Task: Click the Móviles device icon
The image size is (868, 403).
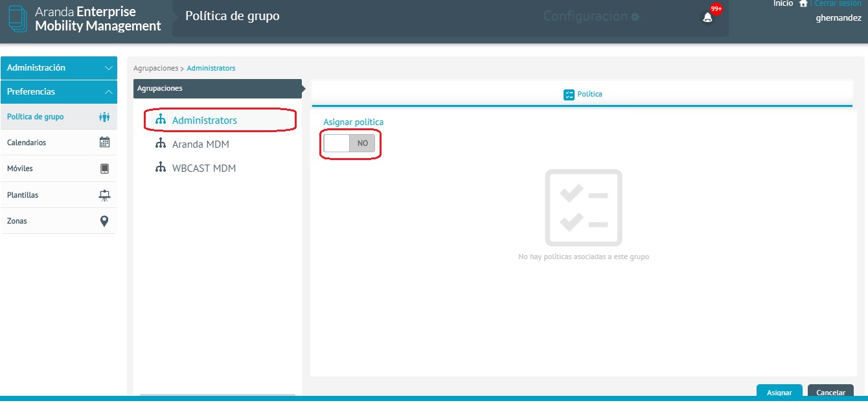Action: [104, 168]
